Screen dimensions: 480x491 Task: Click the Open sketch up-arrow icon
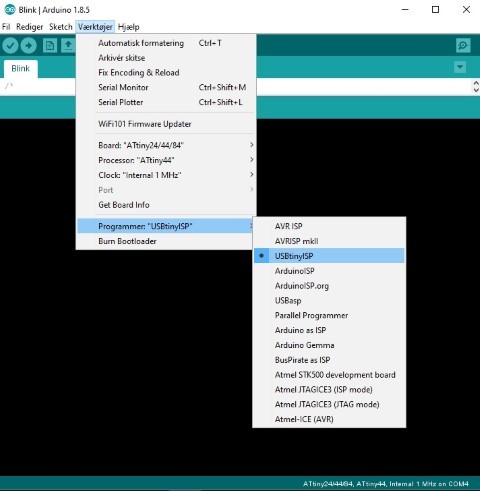68,46
